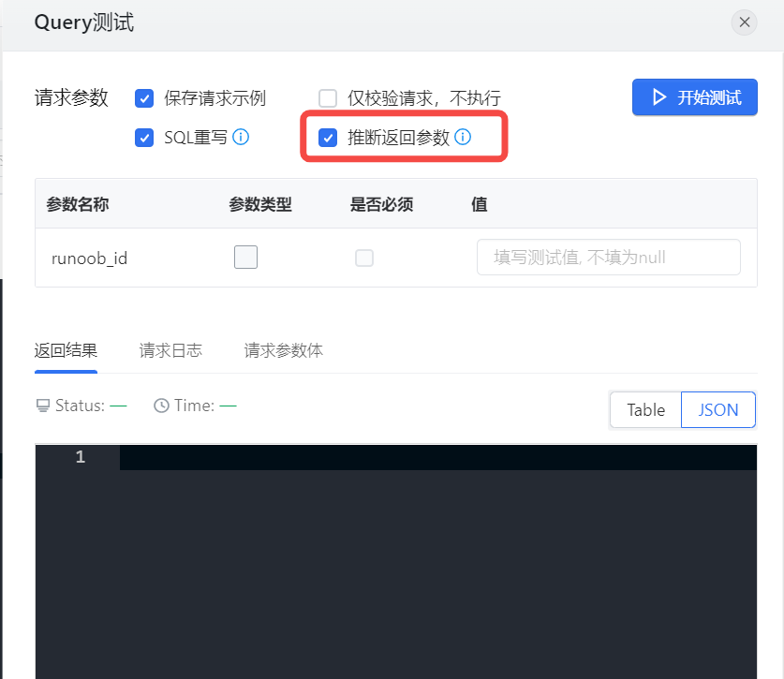Click the monitor icon beside Status
The image size is (784, 679).
pos(43,406)
